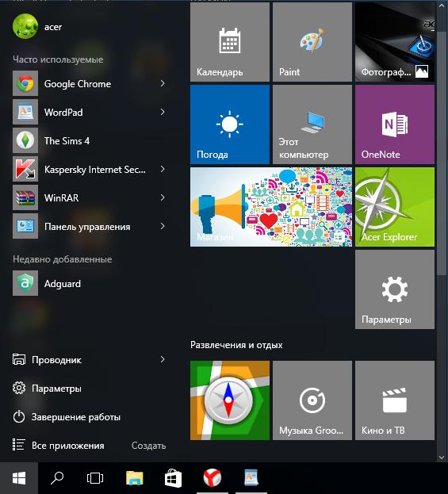Open Windows Store from the taskbar
Image resolution: width=448 pixels, height=494 pixels.
173,478
